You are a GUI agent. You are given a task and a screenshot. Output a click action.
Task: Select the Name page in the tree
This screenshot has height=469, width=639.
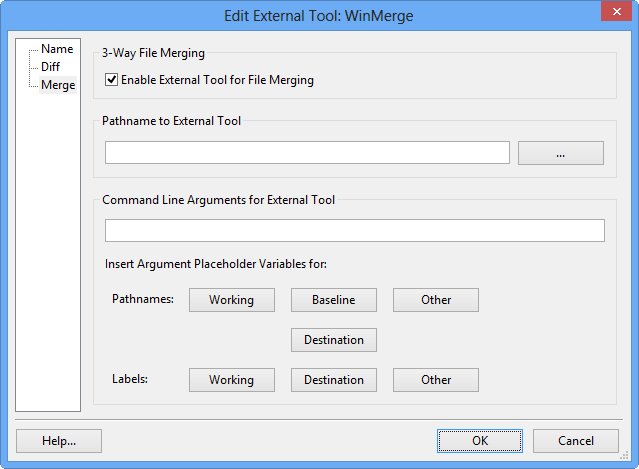[57, 49]
